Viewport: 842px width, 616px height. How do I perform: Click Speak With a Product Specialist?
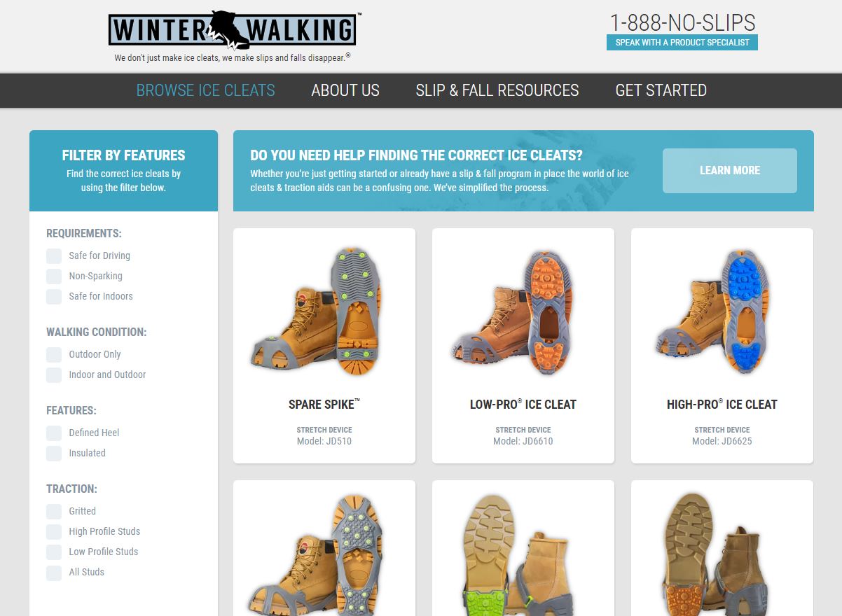pyautogui.click(x=682, y=42)
